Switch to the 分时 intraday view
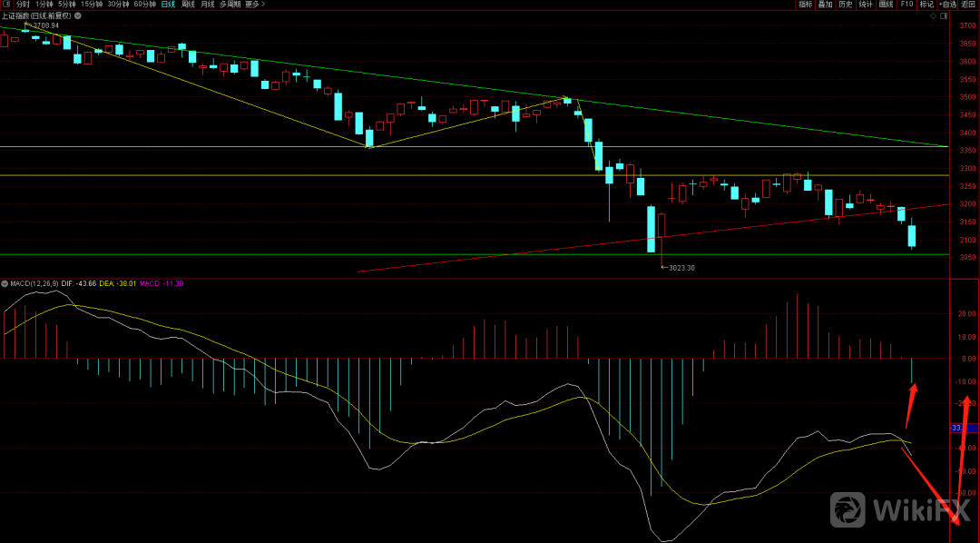Image resolution: width=980 pixels, height=543 pixels. (23, 5)
